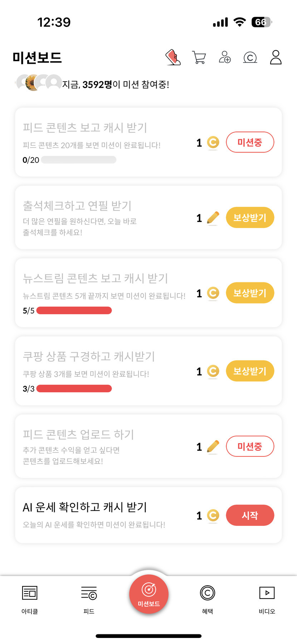Claim 보상받기 for 쿠팡 상품 mission
297x644 pixels.
coord(250,371)
